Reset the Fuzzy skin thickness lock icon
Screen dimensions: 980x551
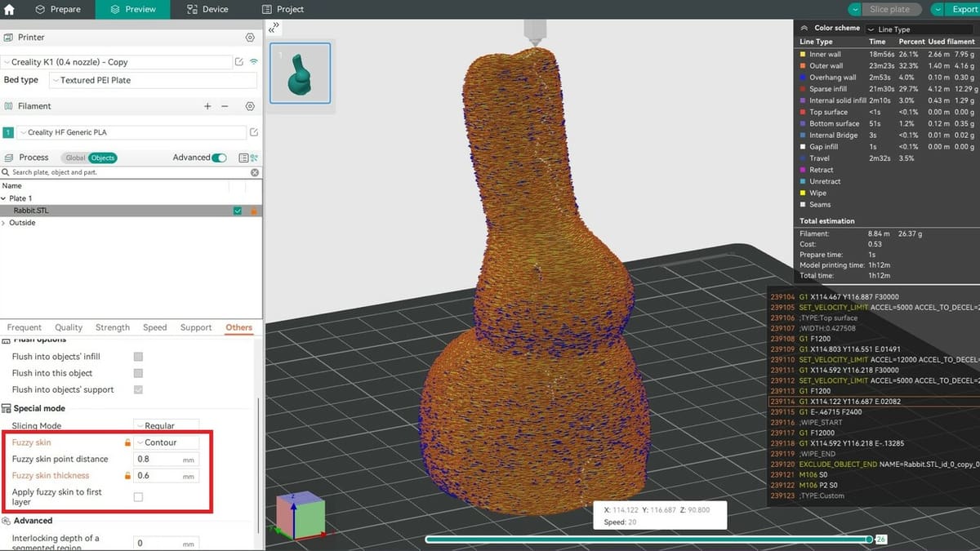[127, 475]
